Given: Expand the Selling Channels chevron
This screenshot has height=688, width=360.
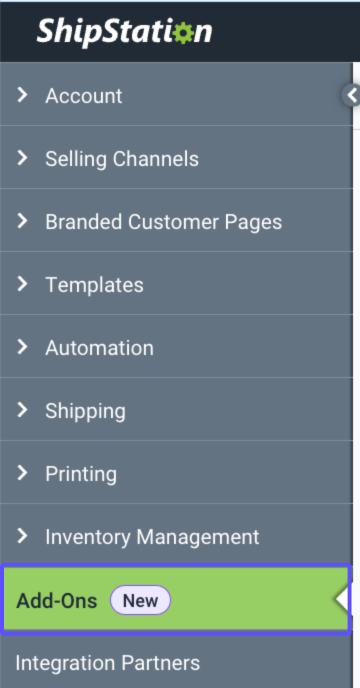Looking at the screenshot, I should pyautogui.click(x=22, y=158).
